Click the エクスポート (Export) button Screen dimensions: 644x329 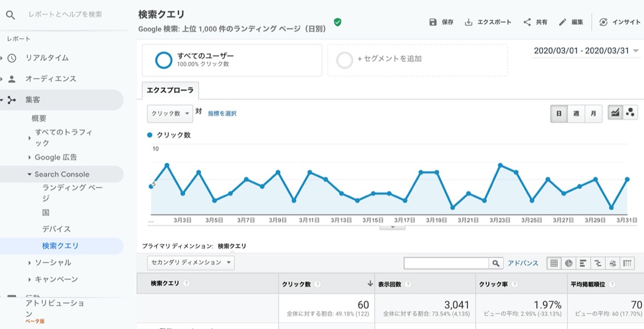coord(488,22)
